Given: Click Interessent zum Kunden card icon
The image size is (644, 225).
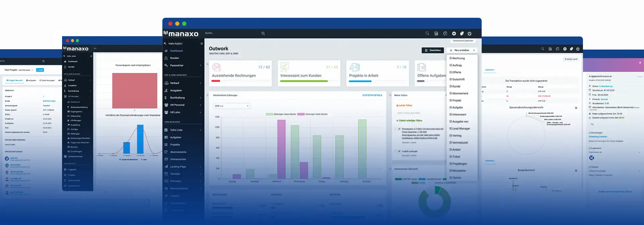Looking at the screenshot, I should (x=285, y=67).
